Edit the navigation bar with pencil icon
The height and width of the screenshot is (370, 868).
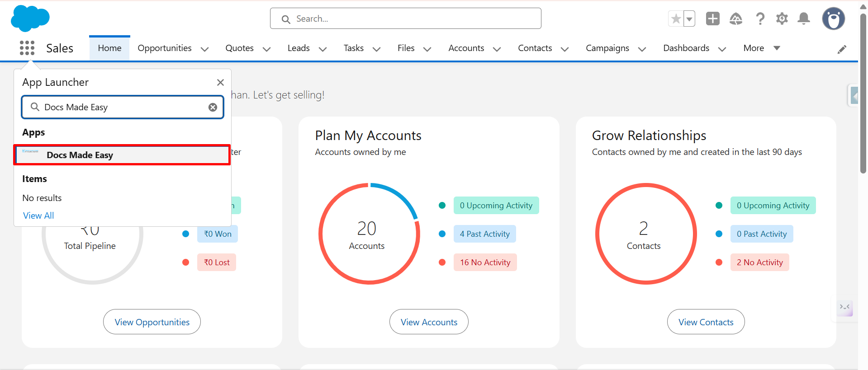842,49
